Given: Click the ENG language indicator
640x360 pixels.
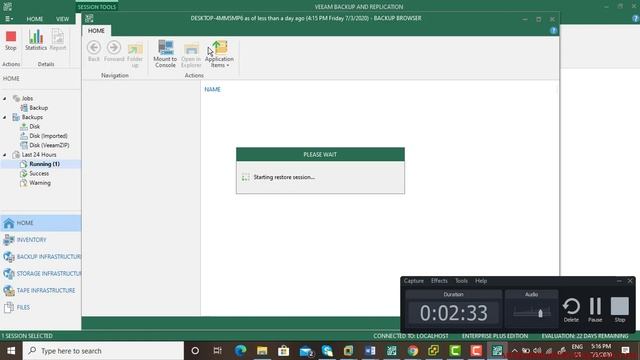Looking at the screenshot, I should (x=577, y=347).
